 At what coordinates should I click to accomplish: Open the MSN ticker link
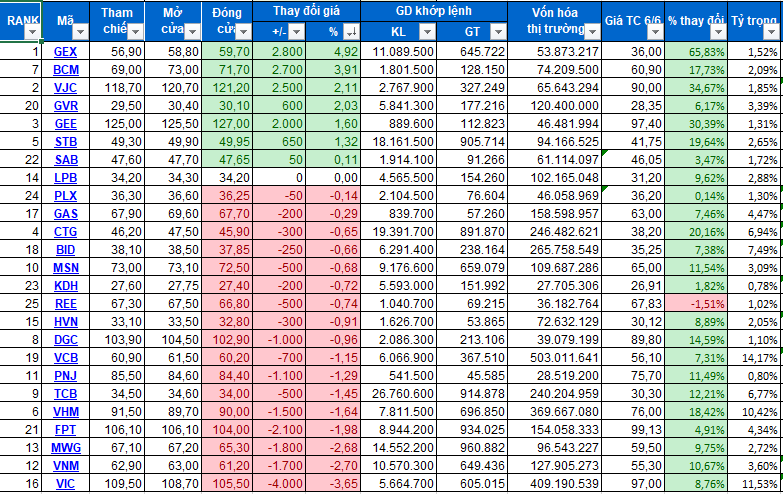pos(66,268)
